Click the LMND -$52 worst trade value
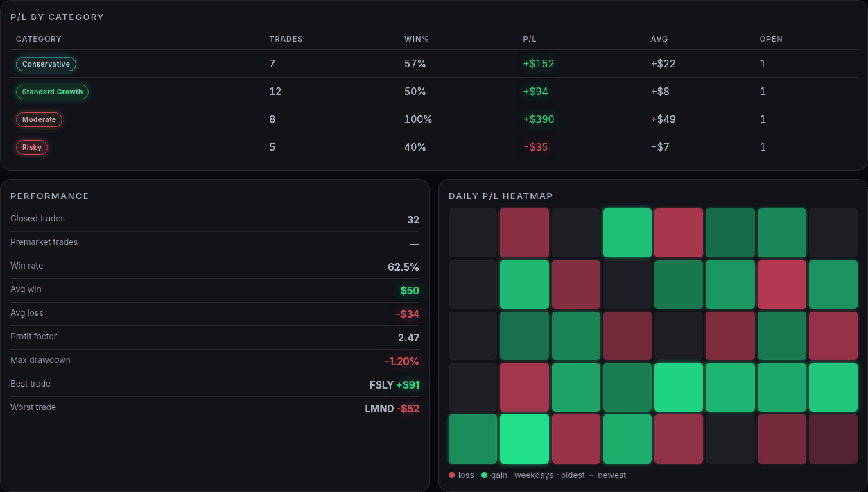The height and width of the screenshot is (492, 868). tap(392, 409)
